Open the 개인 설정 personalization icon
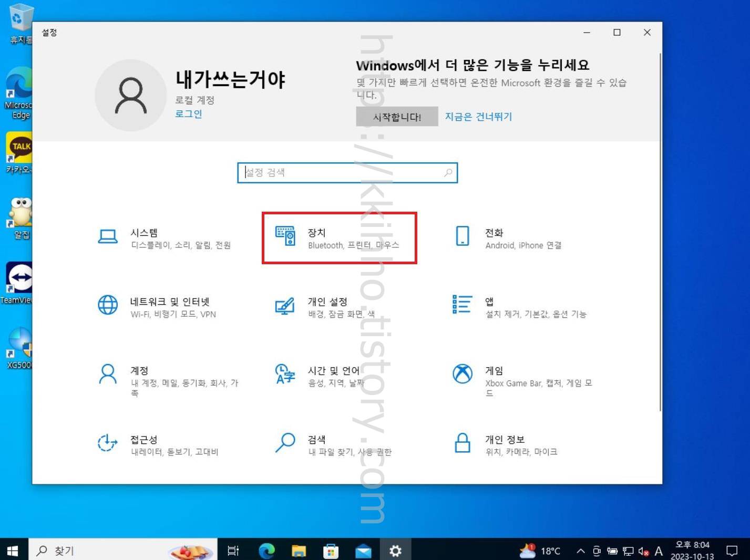Image resolution: width=750 pixels, height=560 pixels. click(285, 306)
